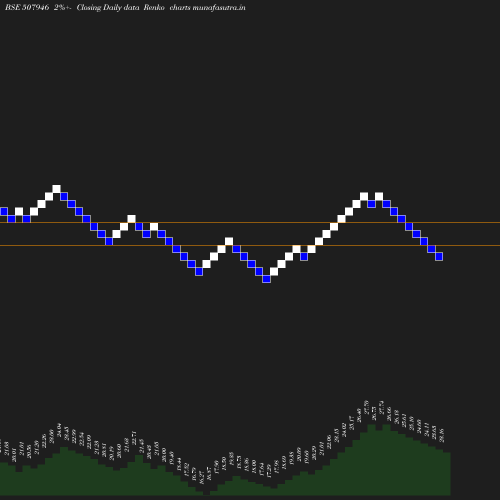Click the 26.49 price label
Image resolution: width=500 pixels, height=500 pixels.
tap(359, 415)
